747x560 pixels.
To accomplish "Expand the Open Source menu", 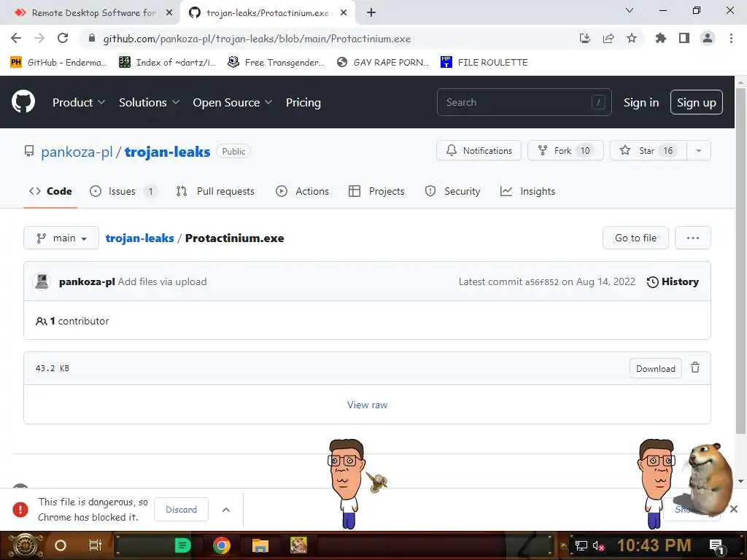I will (233, 102).
